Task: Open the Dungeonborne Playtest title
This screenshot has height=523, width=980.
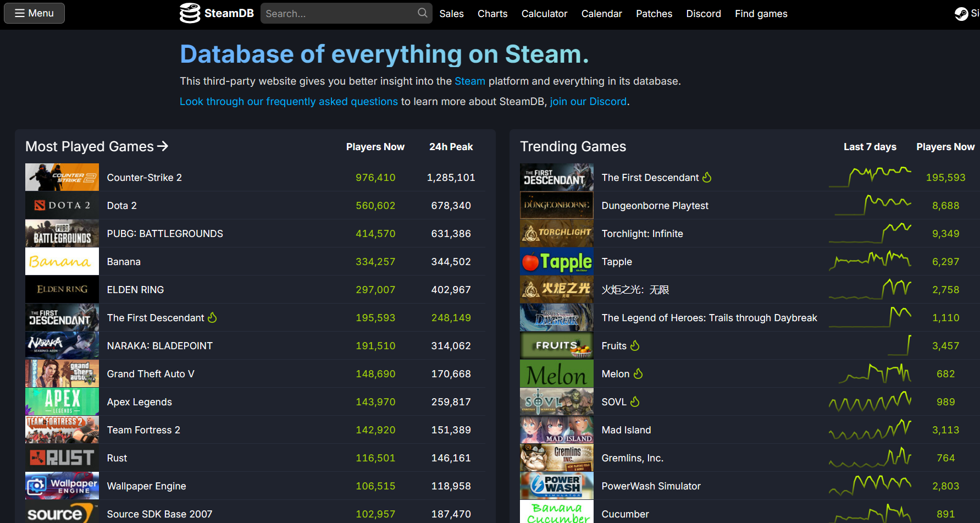Action: click(655, 206)
